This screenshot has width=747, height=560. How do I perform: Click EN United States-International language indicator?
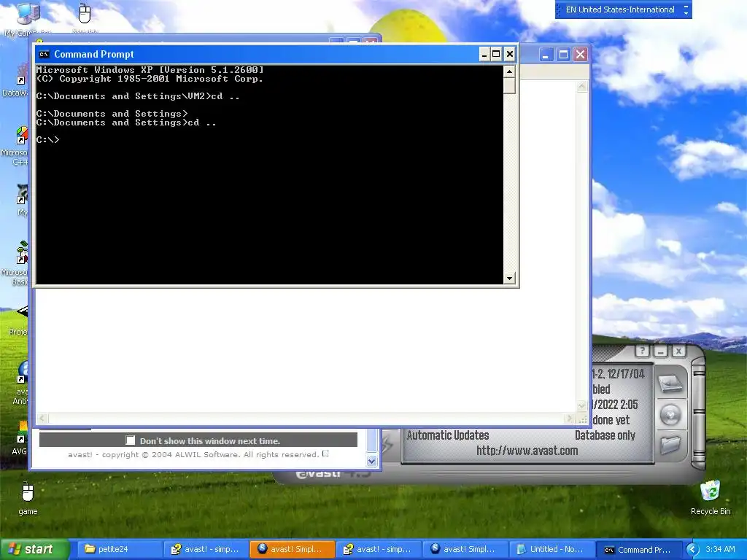coord(619,9)
